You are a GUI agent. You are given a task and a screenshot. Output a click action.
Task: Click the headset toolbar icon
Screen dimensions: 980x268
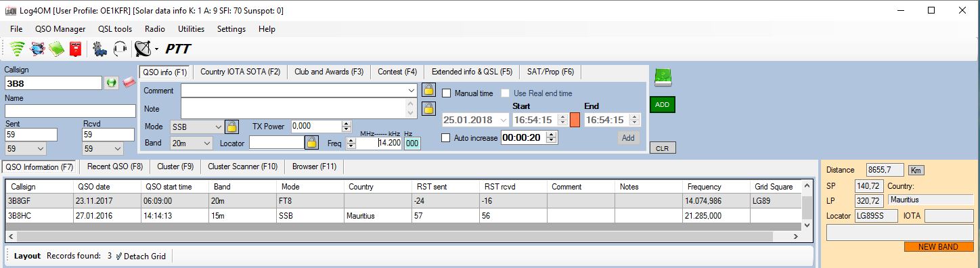(120, 49)
